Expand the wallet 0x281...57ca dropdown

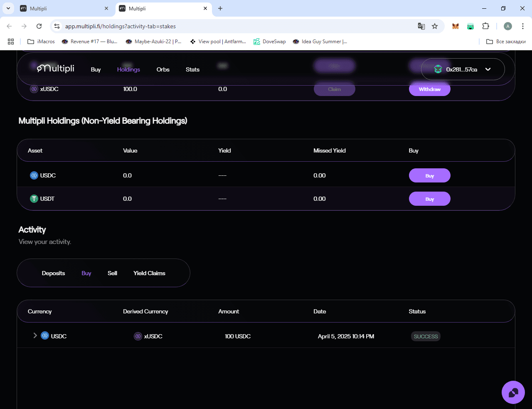pos(488,69)
